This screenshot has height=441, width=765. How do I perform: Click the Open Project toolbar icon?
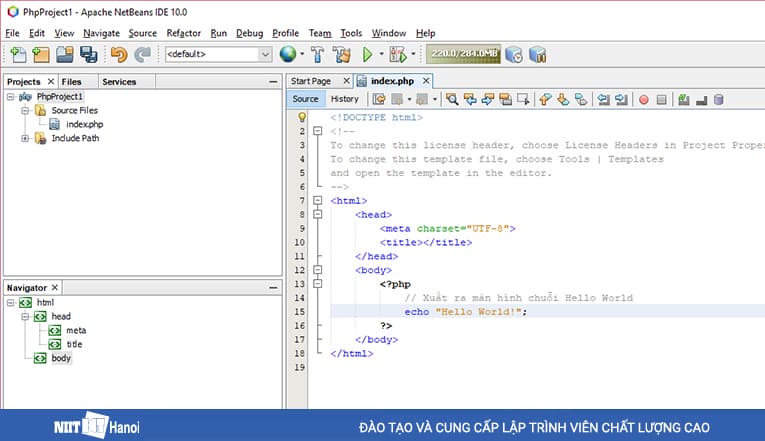click(64, 54)
